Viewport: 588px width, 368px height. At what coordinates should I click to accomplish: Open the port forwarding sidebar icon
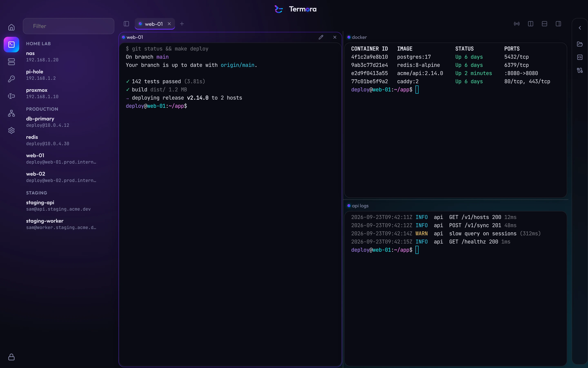tap(11, 96)
